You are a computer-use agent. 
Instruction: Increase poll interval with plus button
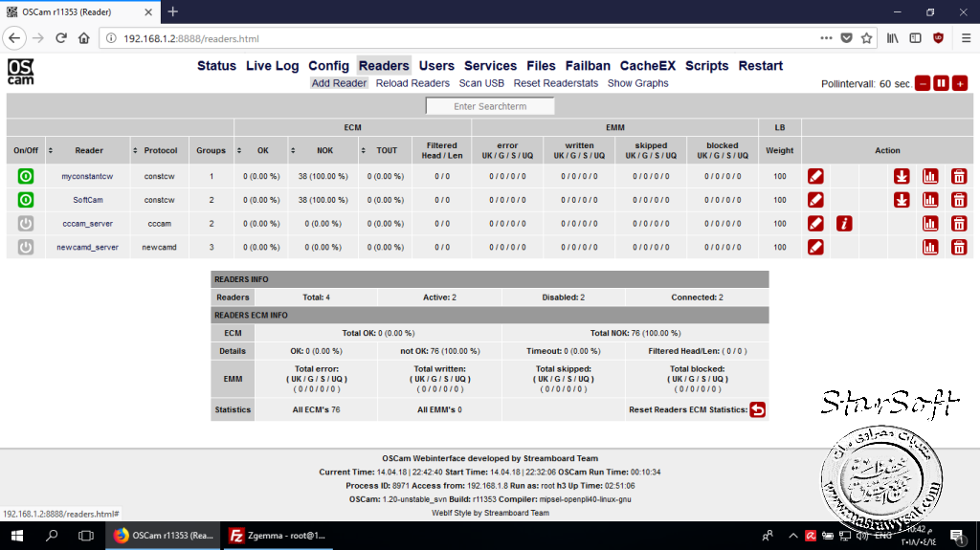(960, 83)
